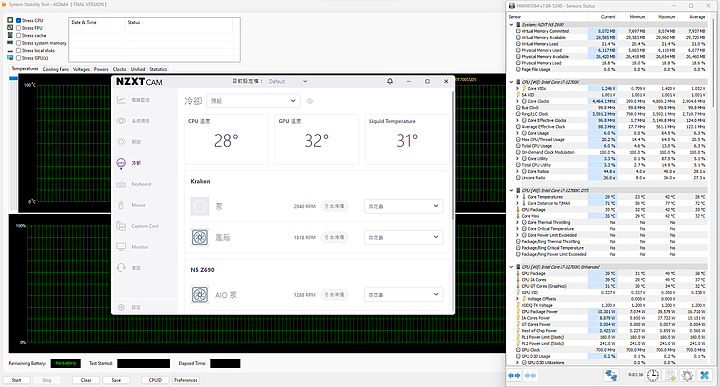Click the N5 Z690 AIO pump fan icon
The height and width of the screenshot is (387, 720).
[200, 295]
